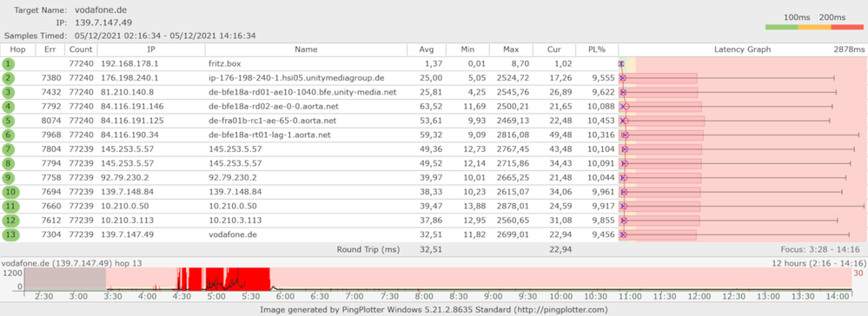Click the Hop column header
The height and width of the screenshot is (316, 868).
(18, 49)
